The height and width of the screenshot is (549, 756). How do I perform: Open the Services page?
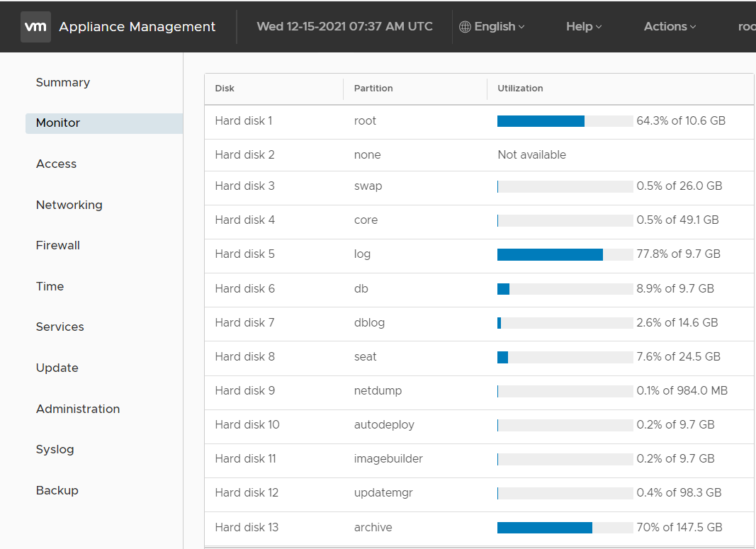[60, 327]
